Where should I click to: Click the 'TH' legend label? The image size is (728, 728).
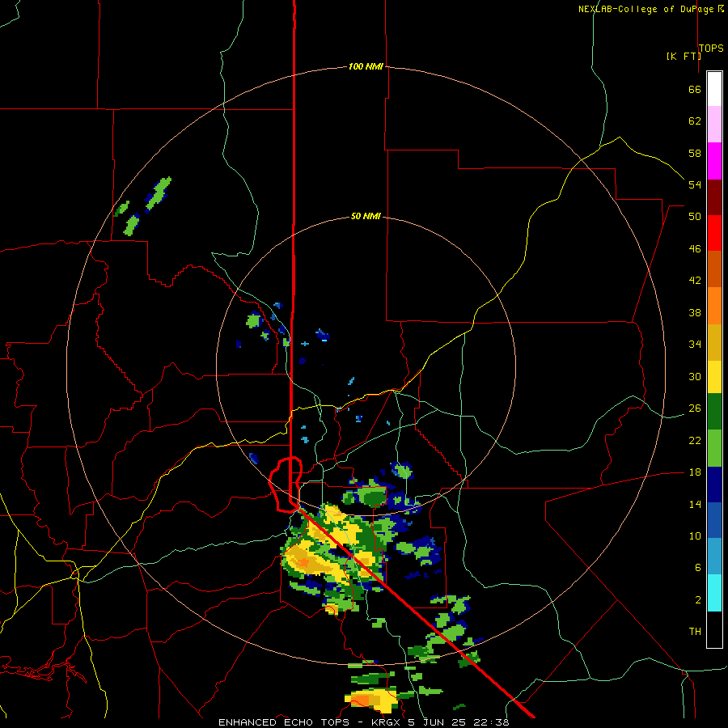pyautogui.click(x=695, y=631)
